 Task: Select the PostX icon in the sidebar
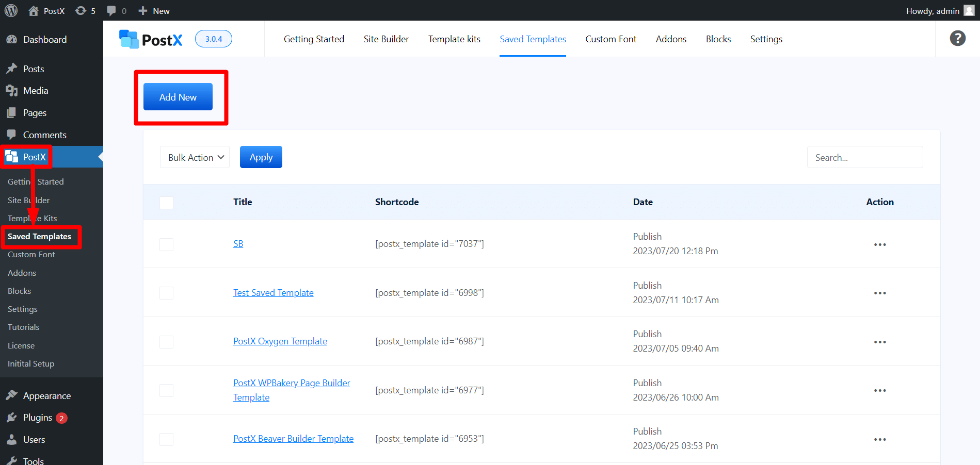coord(14,157)
